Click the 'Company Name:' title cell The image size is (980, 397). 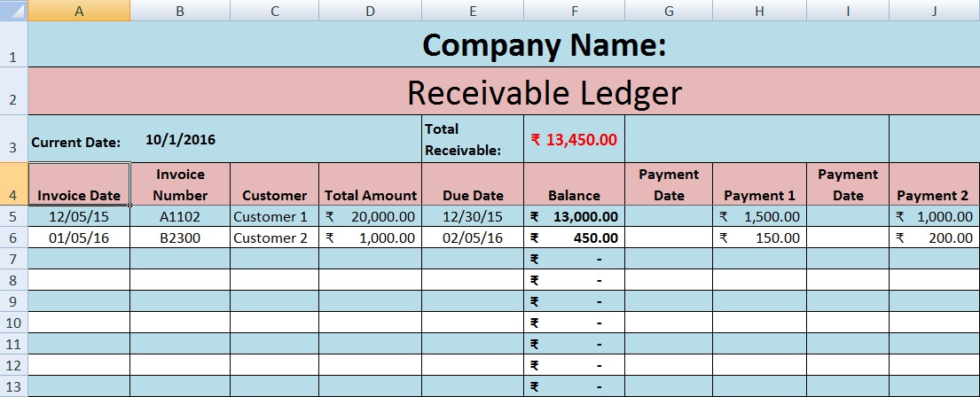(504, 44)
